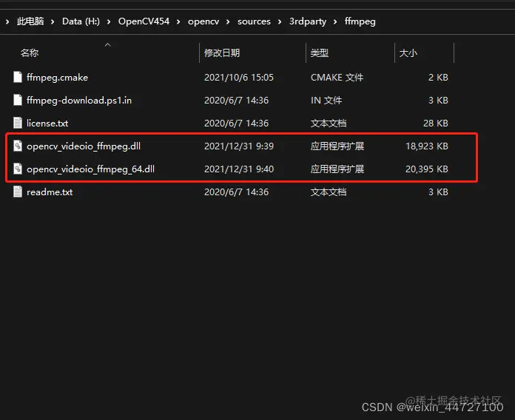Image resolution: width=515 pixels, height=420 pixels.
Task: Select file opencv_videoio_ffmpeg_64.dll
Action: [x=91, y=169]
